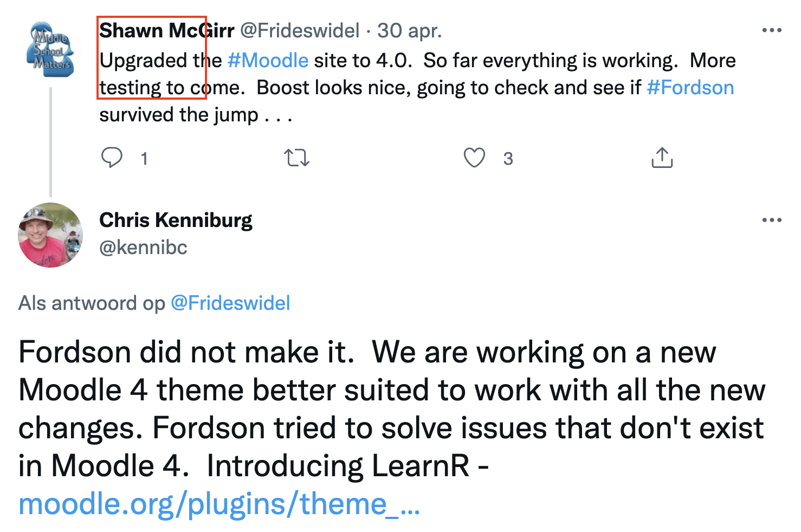Open the tweet text about Fordson surviving

[417, 87]
